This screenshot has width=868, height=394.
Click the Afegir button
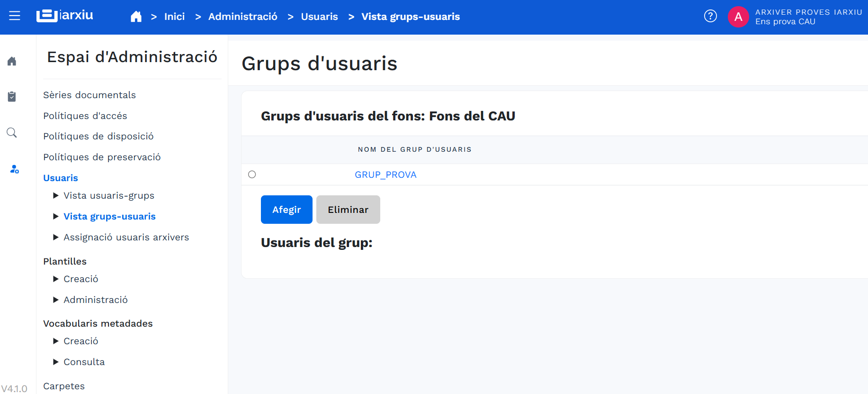coord(286,210)
